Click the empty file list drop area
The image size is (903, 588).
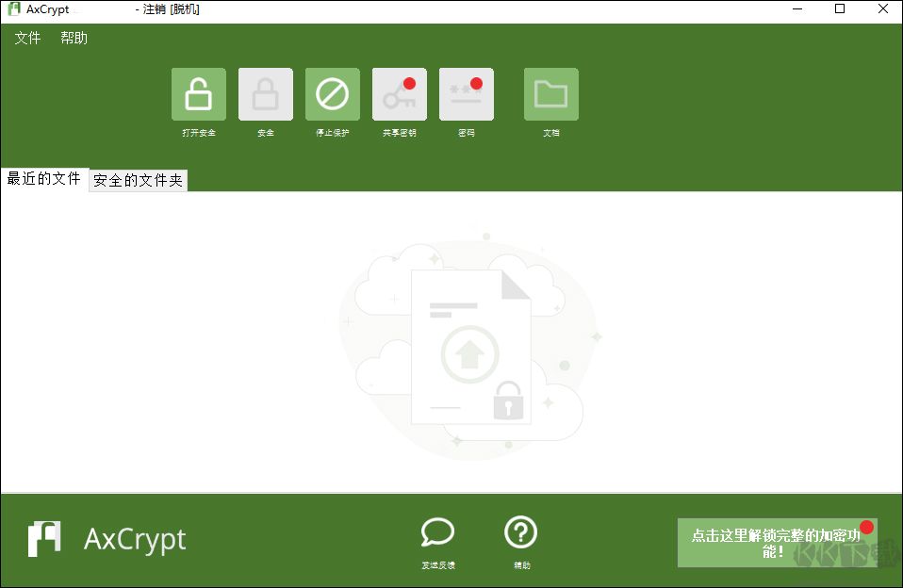[x=451, y=342]
